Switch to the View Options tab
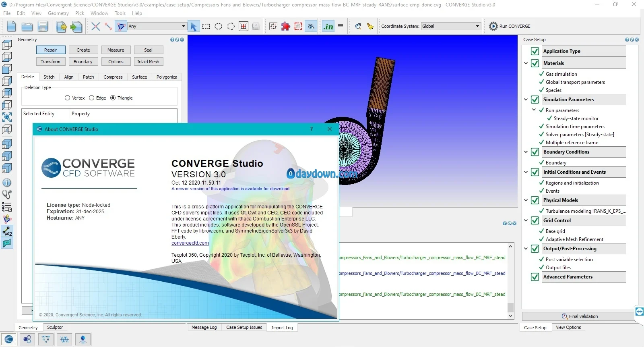 click(568, 328)
